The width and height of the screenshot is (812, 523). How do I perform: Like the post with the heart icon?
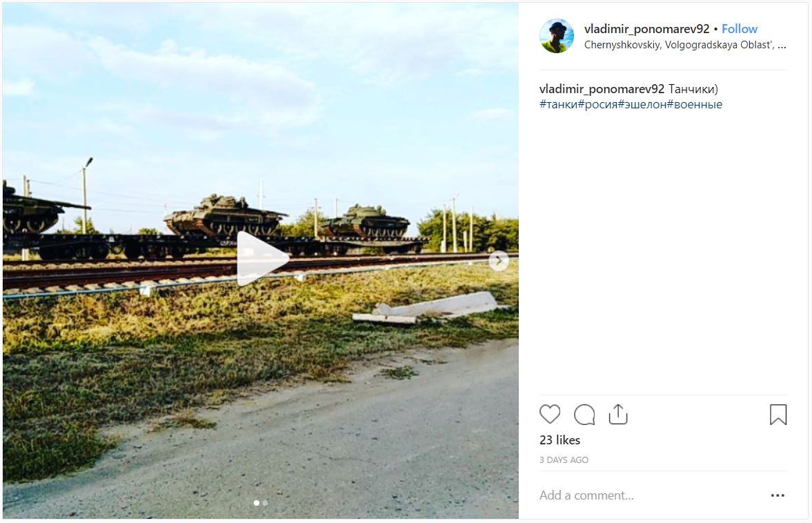pos(549,414)
